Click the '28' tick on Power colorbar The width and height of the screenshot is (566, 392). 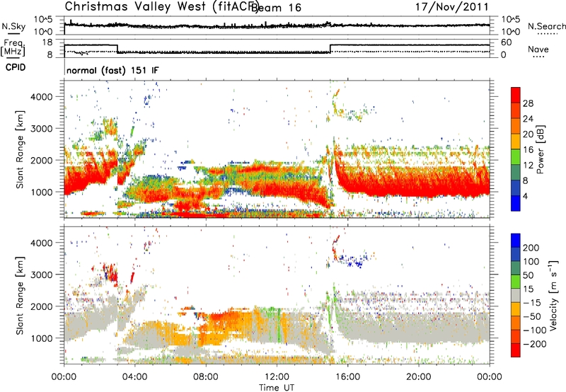528,103
